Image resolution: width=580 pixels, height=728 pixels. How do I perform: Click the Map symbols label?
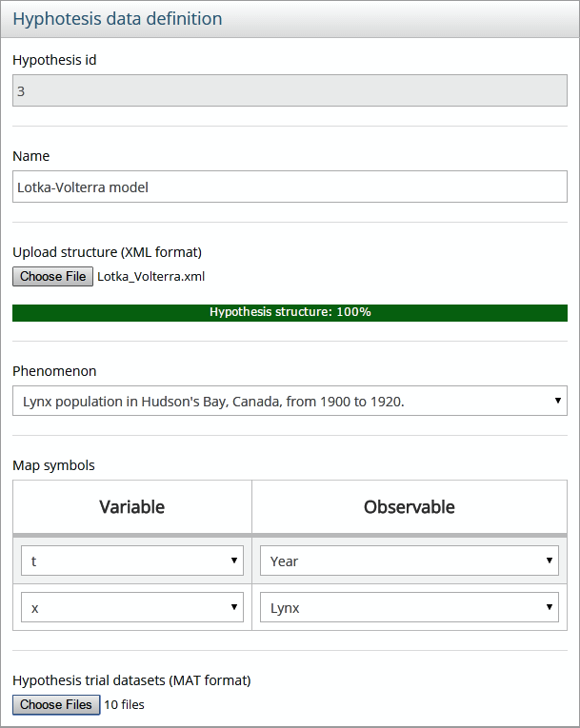tap(53, 465)
